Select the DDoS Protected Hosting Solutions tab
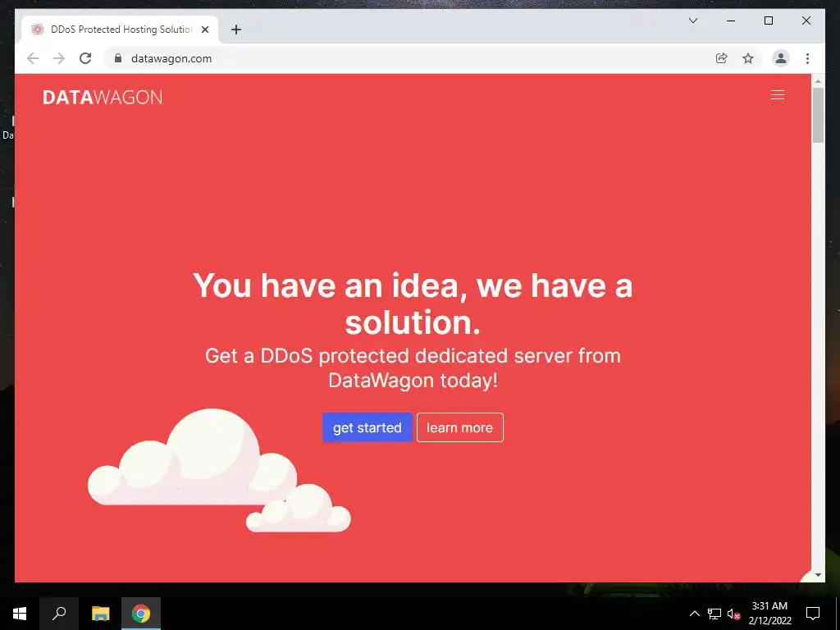 (x=120, y=30)
